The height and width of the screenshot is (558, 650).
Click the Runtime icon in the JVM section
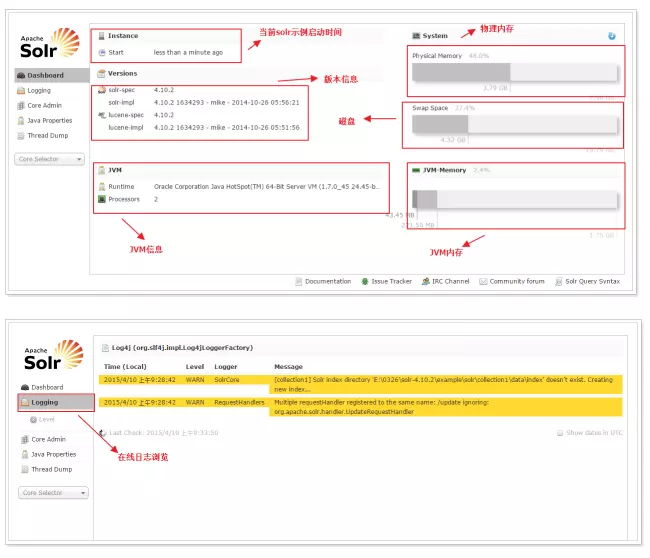point(102,187)
